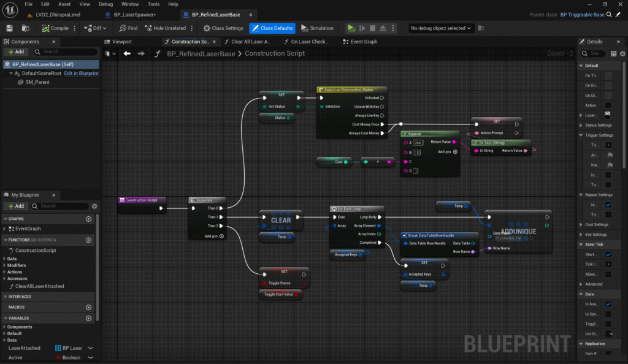Toggle the Active checkbox in Details
Image resolution: width=628 pixels, height=364 pixels.
(608, 105)
